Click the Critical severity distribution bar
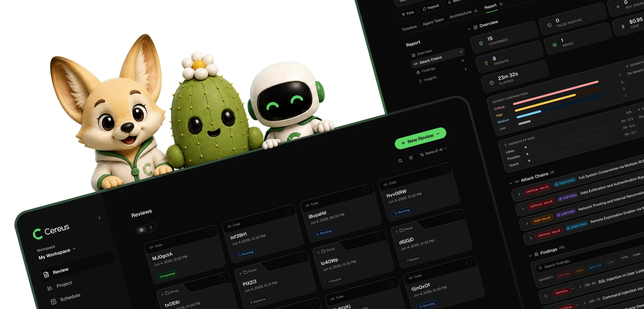 point(555,93)
